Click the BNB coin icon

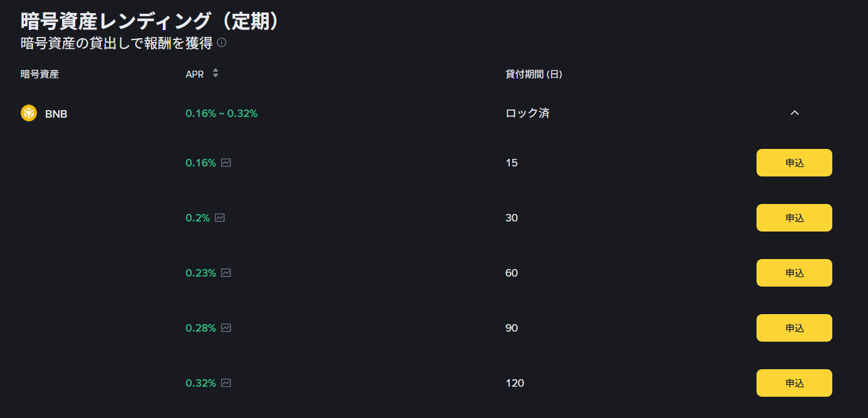(29, 113)
